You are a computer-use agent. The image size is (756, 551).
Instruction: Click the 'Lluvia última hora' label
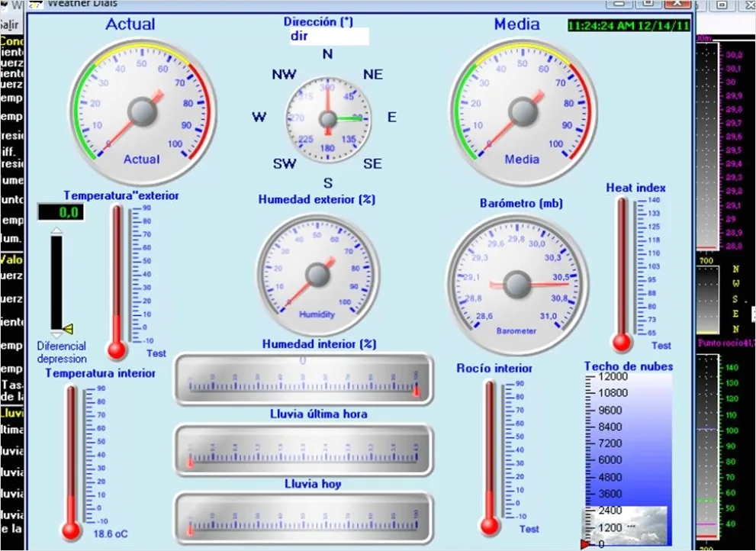pos(318,414)
